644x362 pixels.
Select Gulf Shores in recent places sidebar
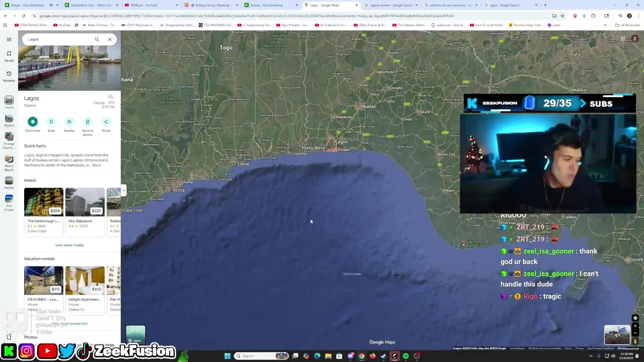9,202
